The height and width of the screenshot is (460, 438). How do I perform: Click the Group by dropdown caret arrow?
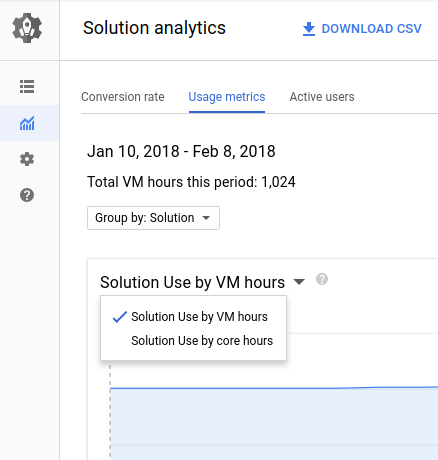click(x=206, y=218)
